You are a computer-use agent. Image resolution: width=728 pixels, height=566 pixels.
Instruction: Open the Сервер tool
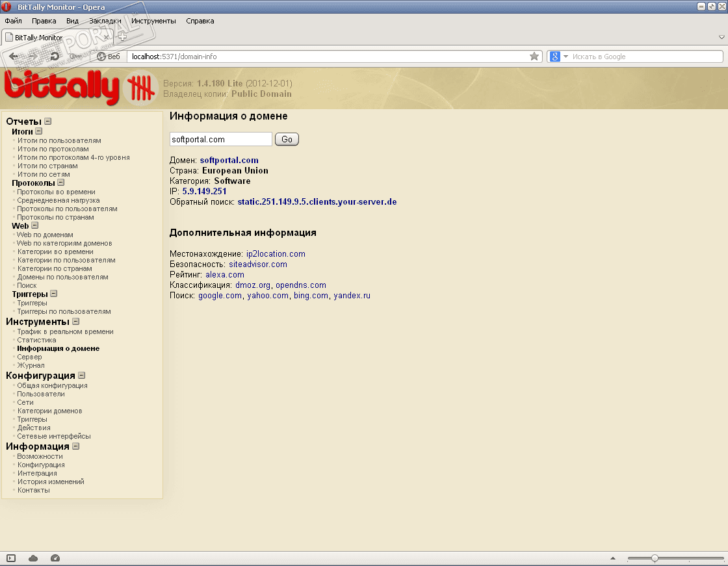30,357
